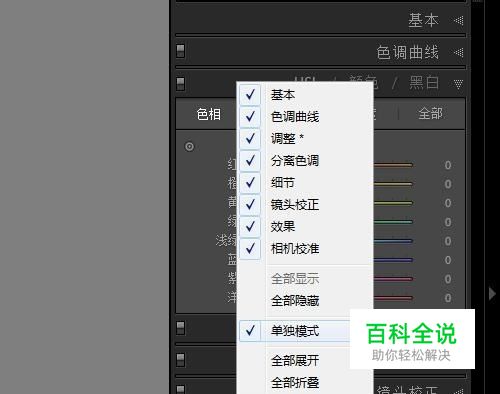500x394 pixels.
Task: Toggle 单独模式 in the context menu
Action: point(295,331)
